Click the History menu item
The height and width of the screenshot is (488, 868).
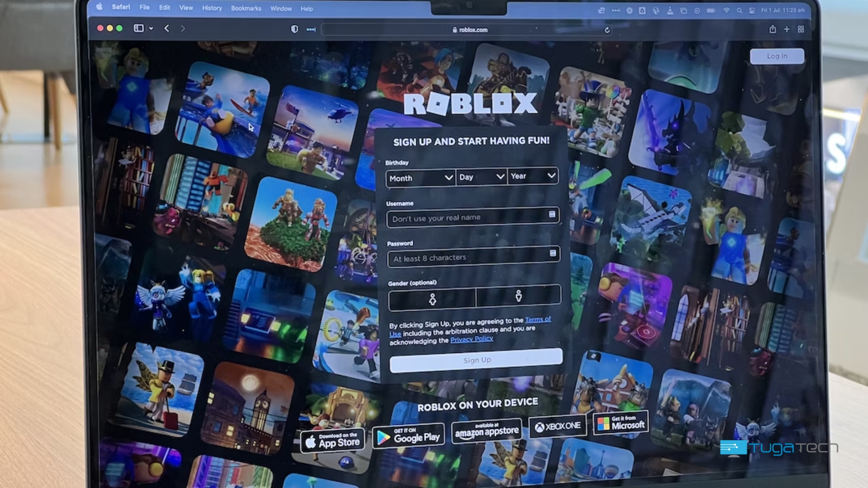211,8
